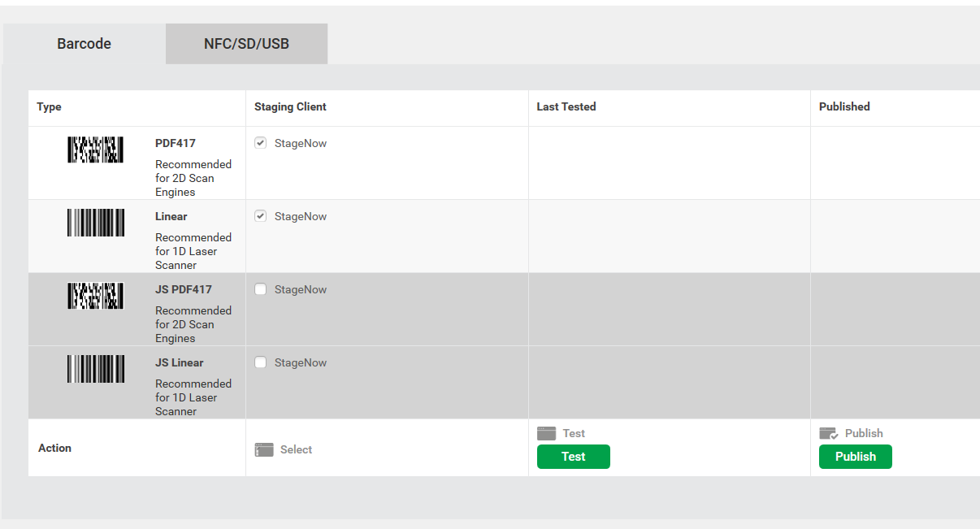This screenshot has height=529, width=980.
Task: Switch to the NFC/SD/USB tab
Action: pyautogui.click(x=246, y=43)
